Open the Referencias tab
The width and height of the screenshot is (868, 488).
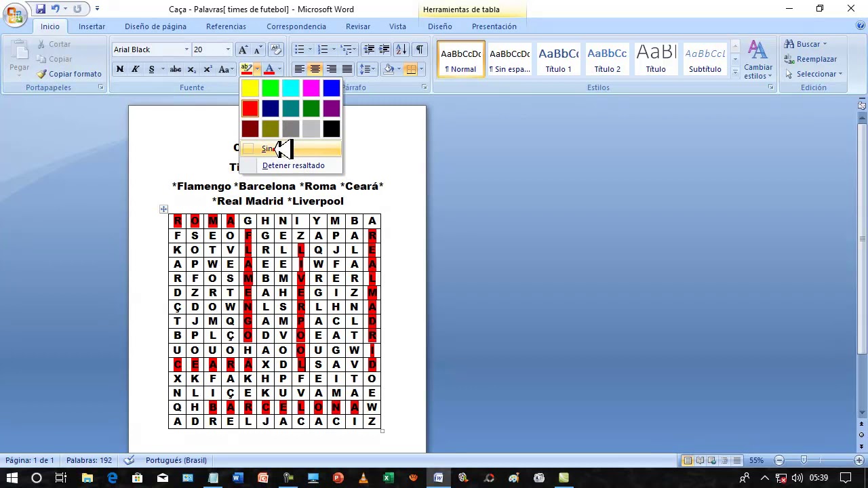click(x=226, y=26)
